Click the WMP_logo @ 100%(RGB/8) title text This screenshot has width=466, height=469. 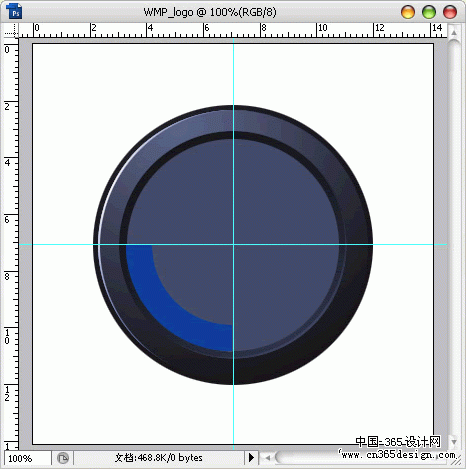210,12
